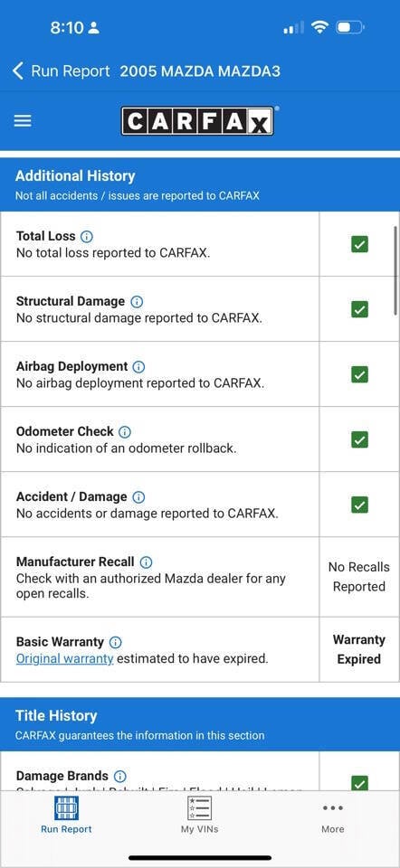Image resolution: width=400 pixels, height=868 pixels.
Task: Click the CARFAX logo
Action: tap(198, 120)
